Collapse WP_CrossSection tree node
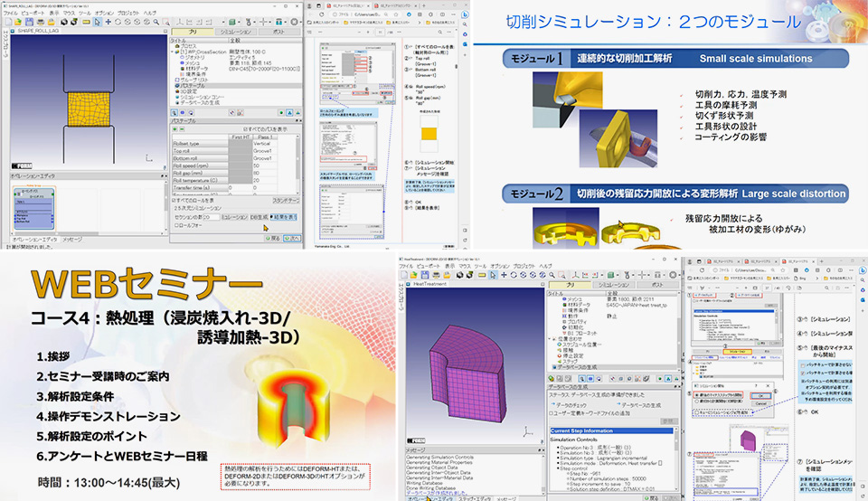This screenshot has width=868, height=501. (x=173, y=52)
